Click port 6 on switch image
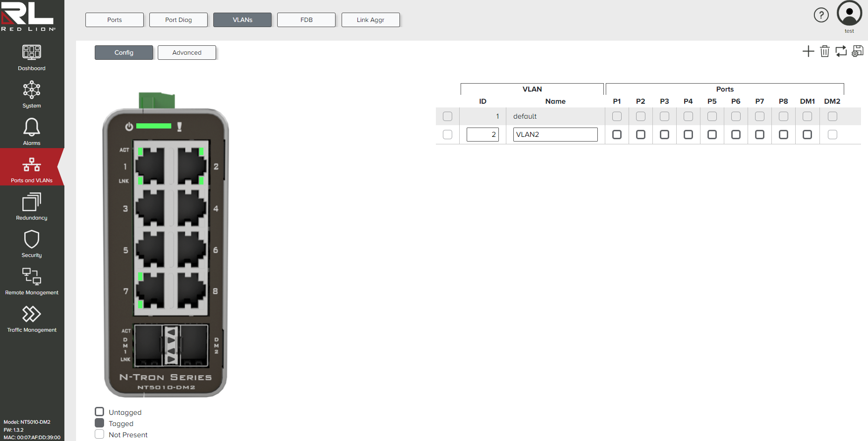 click(x=191, y=249)
